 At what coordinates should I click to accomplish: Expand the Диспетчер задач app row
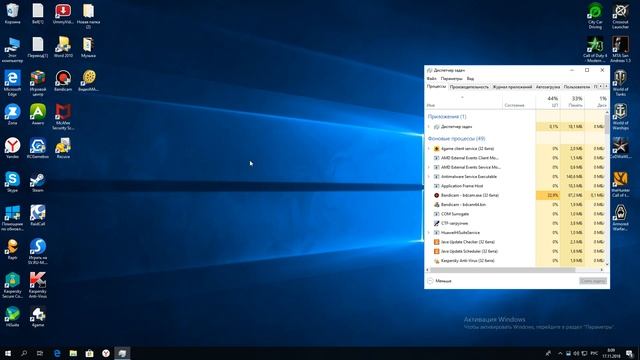click(429, 127)
